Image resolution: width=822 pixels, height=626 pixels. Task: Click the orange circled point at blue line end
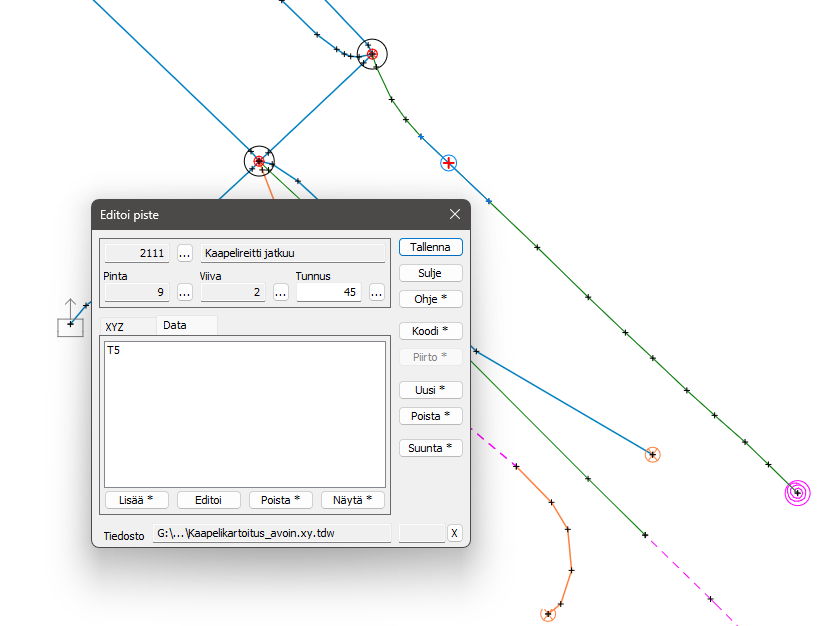[653, 455]
